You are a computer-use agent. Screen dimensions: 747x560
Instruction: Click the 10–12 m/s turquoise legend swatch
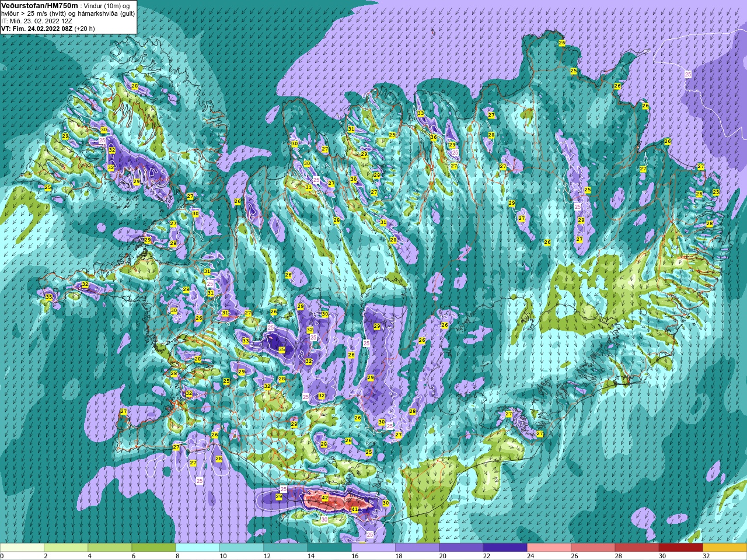pyautogui.click(x=242, y=548)
